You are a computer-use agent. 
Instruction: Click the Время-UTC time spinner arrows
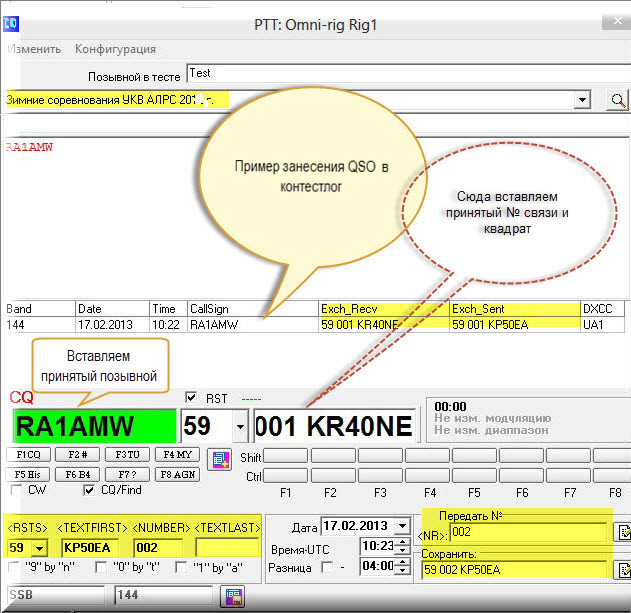point(402,547)
